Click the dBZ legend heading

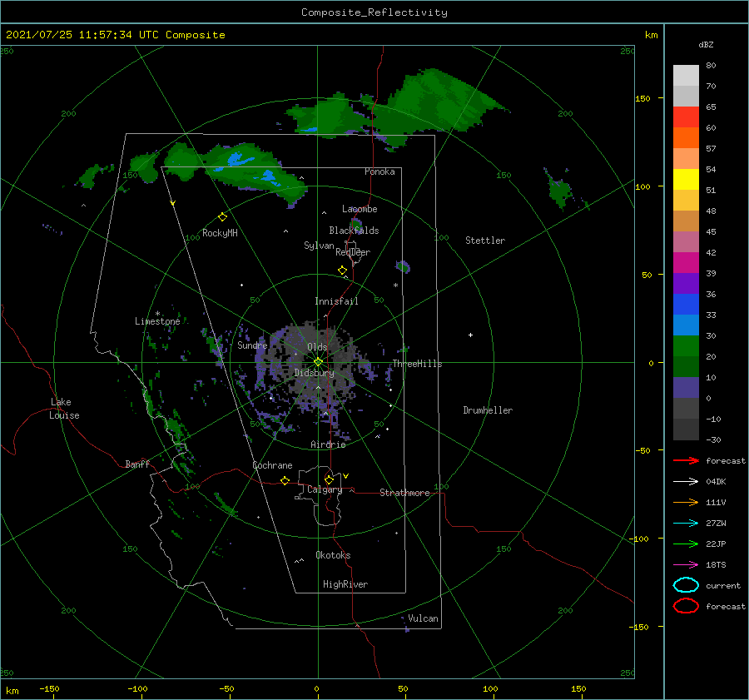(706, 44)
